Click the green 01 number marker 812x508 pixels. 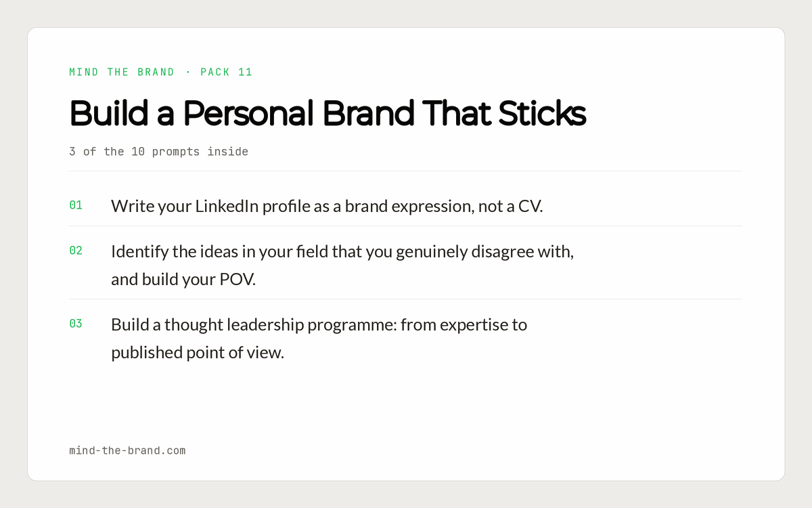click(x=76, y=205)
